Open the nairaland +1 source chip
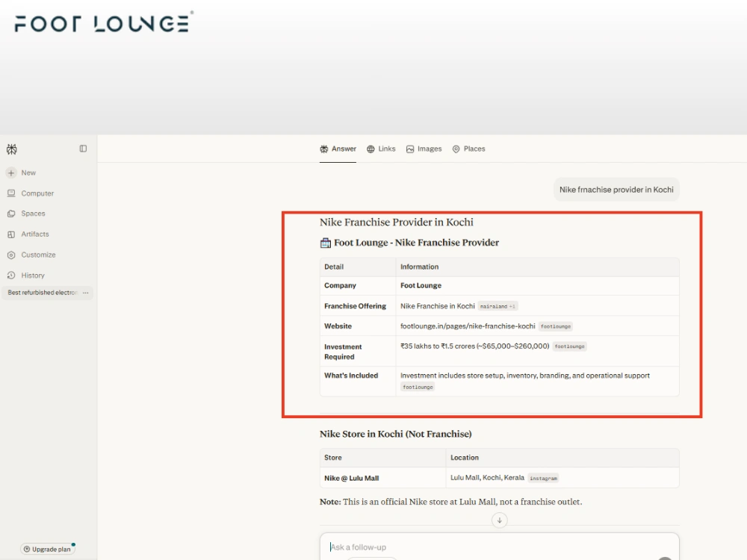 498,306
